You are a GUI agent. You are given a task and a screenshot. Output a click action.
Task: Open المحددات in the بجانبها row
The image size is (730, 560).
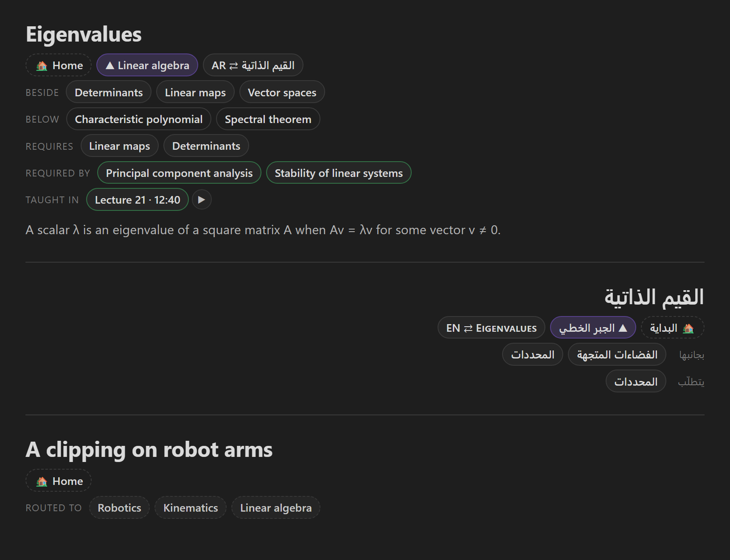pos(533,354)
